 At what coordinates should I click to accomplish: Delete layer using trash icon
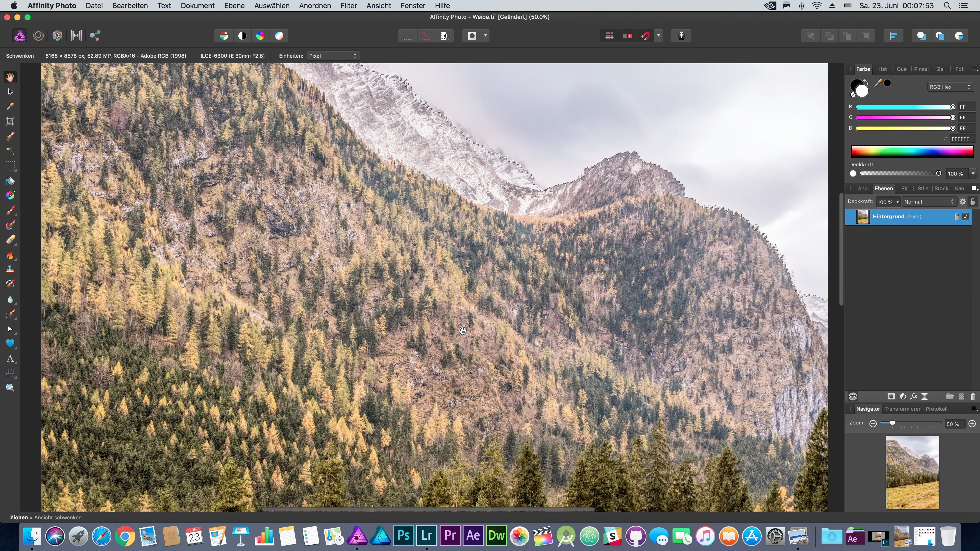(x=973, y=397)
